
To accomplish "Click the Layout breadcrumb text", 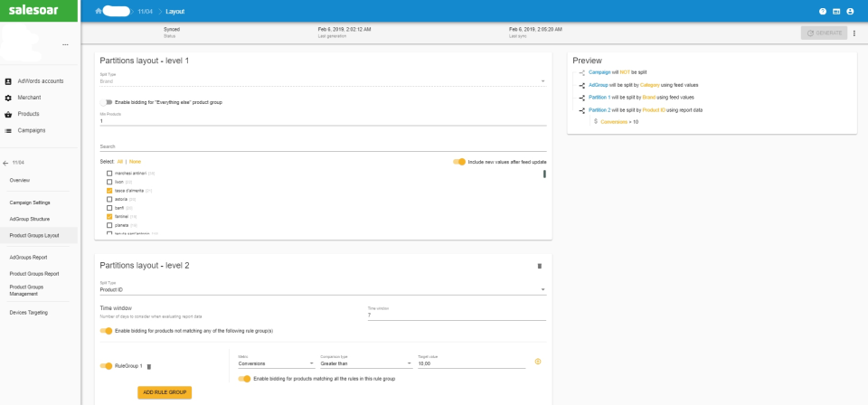I will coord(175,11).
